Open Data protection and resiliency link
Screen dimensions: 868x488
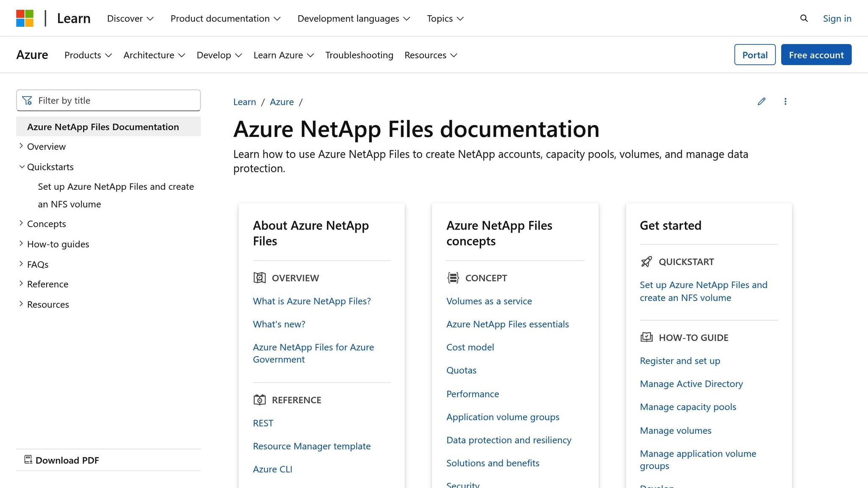[509, 440]
